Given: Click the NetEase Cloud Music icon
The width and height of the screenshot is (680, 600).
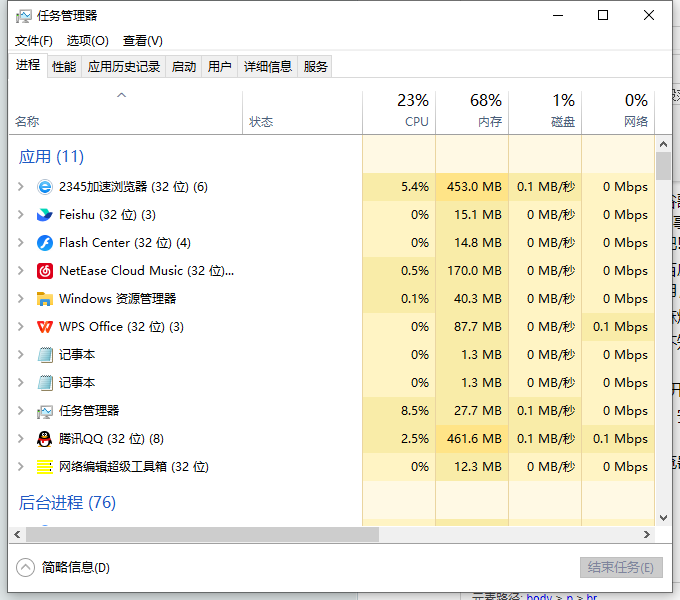Looking at the screenshot, I should (x=45, y=271).
